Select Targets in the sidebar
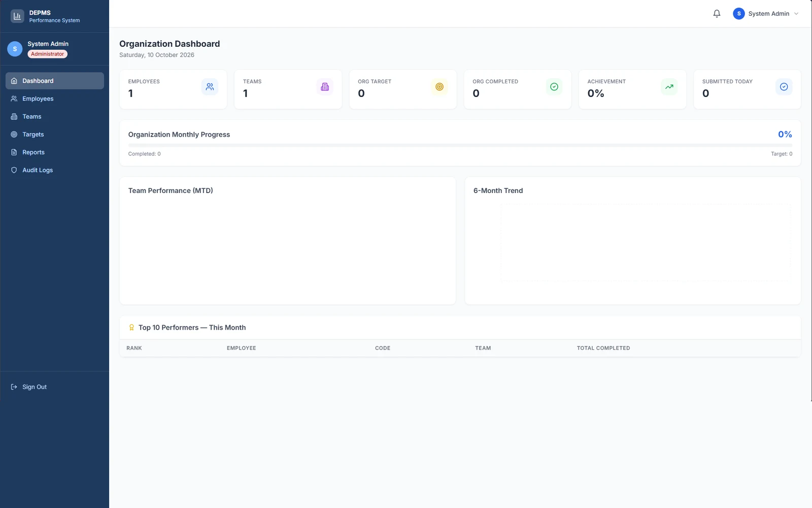Screen dimensions: 812x508 55,135
